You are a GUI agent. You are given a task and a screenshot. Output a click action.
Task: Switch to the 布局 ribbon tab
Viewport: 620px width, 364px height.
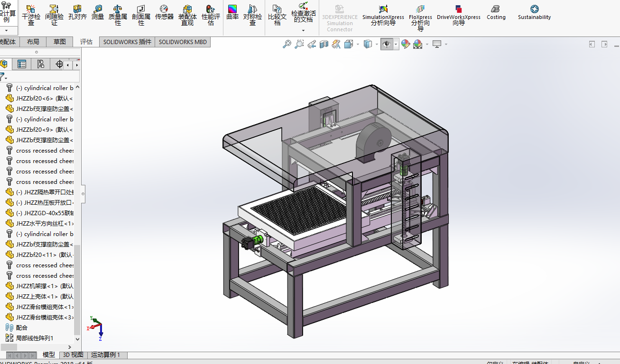pos(33,42)
